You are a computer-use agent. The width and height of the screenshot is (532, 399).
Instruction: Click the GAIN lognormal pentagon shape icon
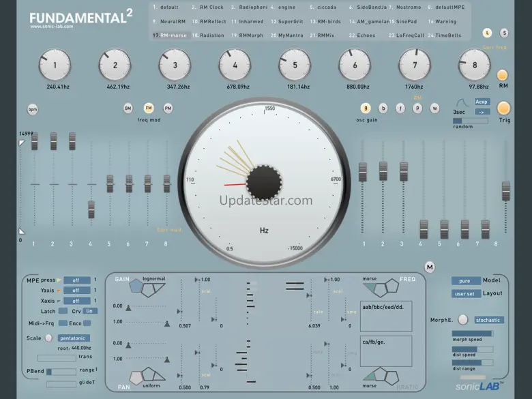tap(136, 286)
